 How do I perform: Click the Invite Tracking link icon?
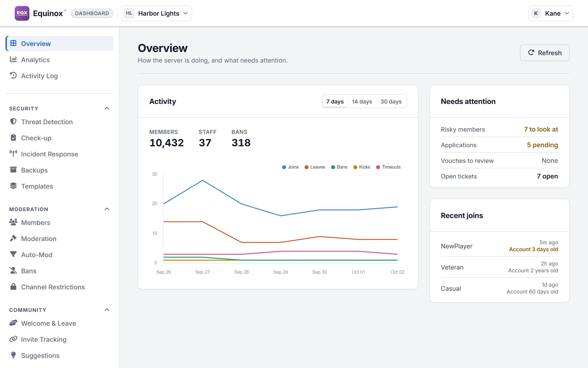pyautogui.click(x=13, y=339)
